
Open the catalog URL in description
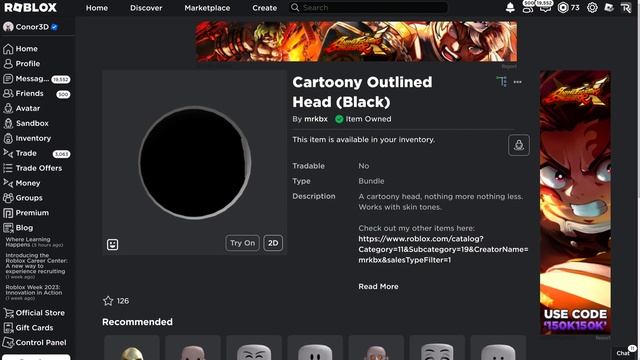point(443,249)
